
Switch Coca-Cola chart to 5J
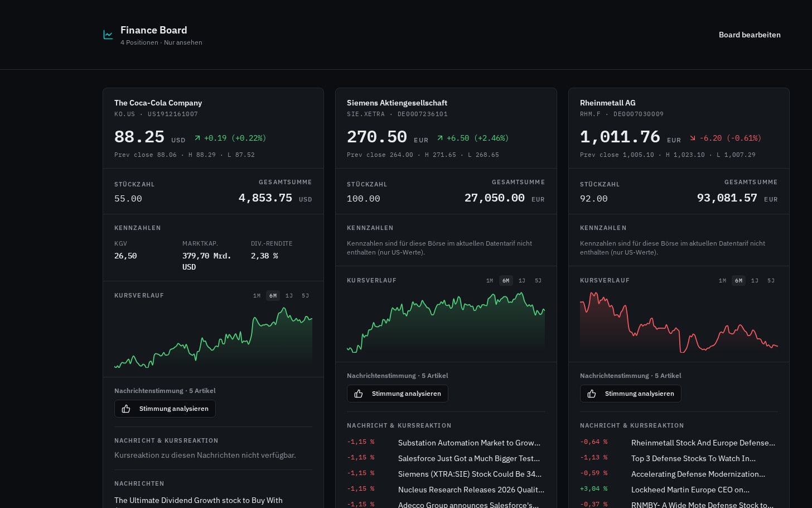tap(305, 296)
